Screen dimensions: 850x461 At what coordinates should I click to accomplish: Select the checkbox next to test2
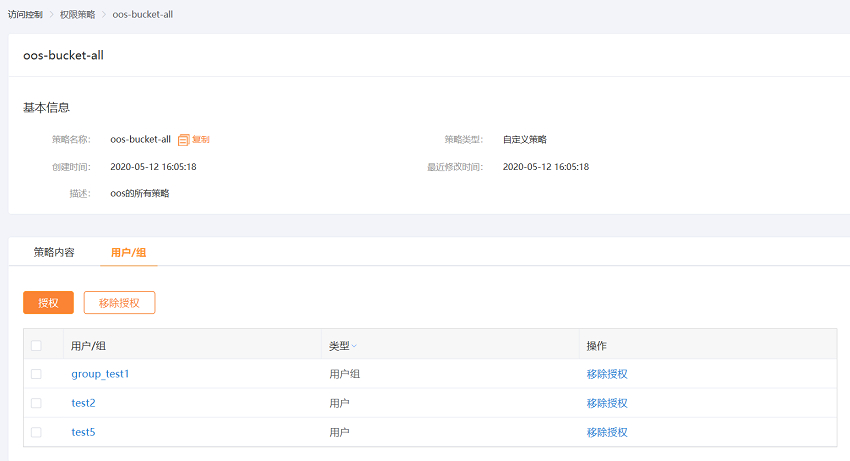click(x=36, y=403)
